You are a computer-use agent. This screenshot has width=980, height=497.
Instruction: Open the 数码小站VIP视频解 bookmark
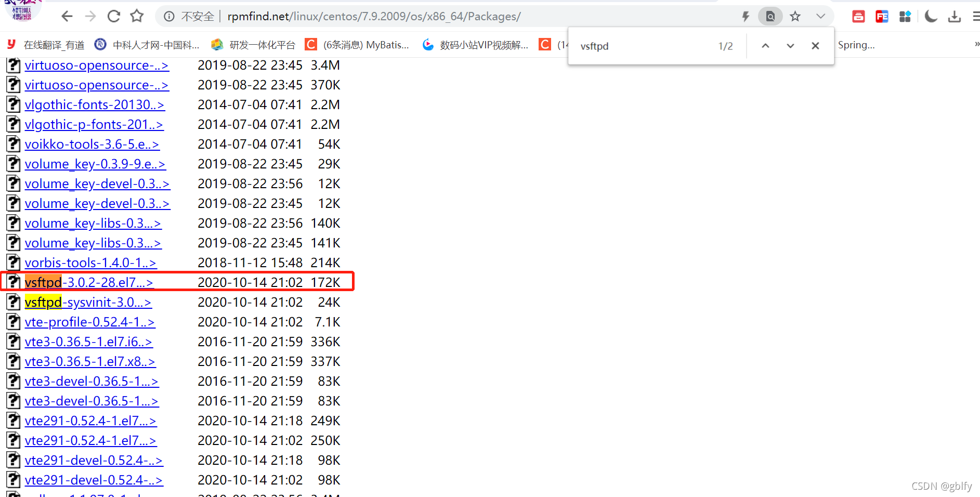(x=475, y=45)
